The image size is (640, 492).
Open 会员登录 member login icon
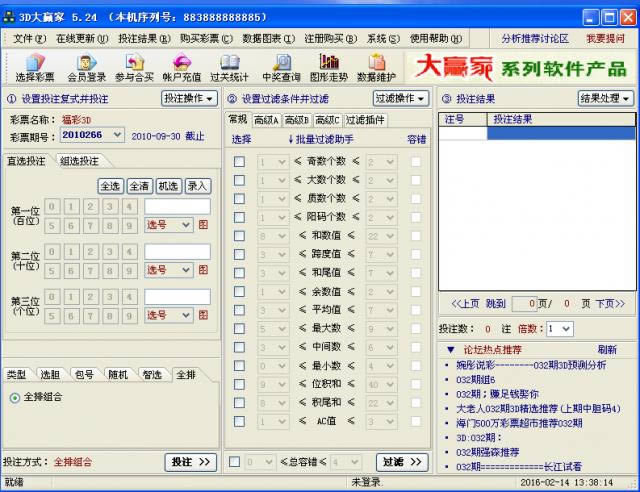[87, 68]
